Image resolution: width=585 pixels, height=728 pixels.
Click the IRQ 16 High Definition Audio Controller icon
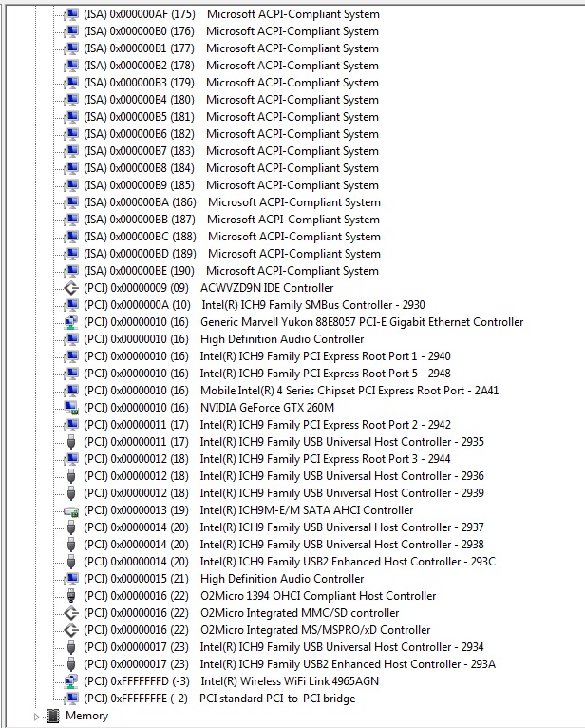[71, 339]
